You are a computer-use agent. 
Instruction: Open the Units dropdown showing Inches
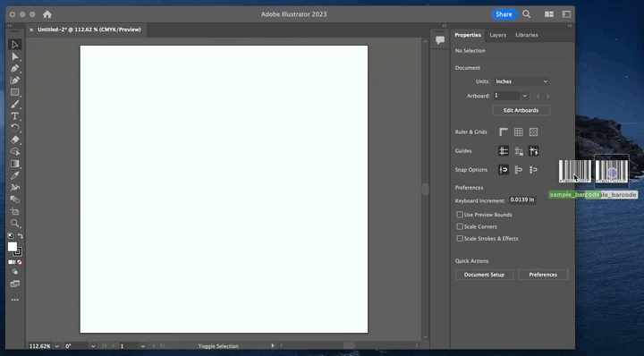click(521, 81)
